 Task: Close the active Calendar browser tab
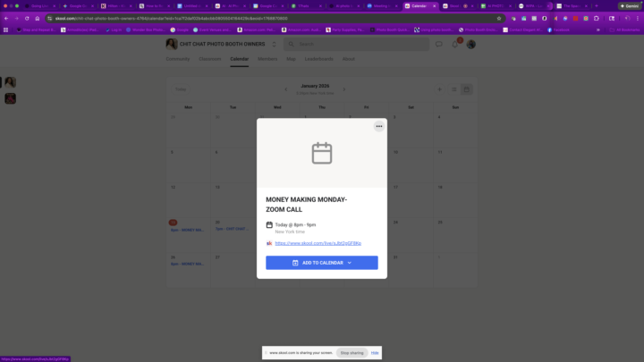click(x=434, y=6)
